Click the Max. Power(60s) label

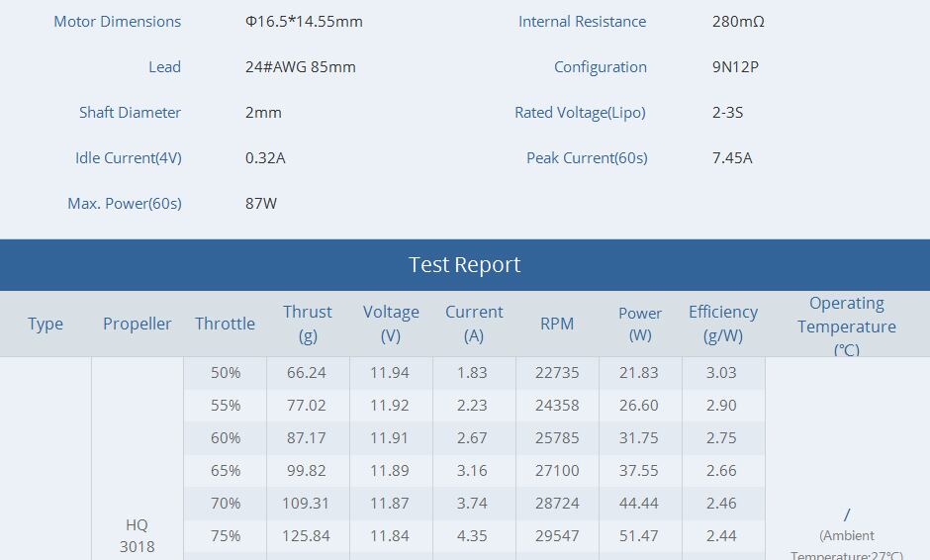coord(125,204)
